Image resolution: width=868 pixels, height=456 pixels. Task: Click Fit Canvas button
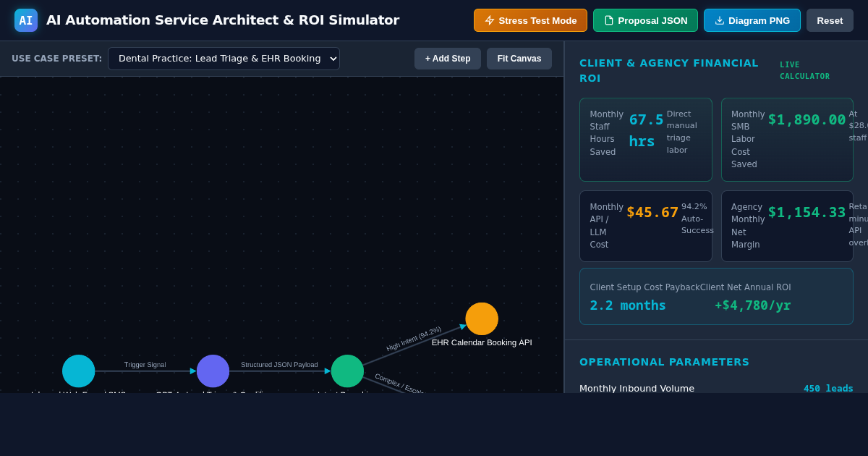519,59
